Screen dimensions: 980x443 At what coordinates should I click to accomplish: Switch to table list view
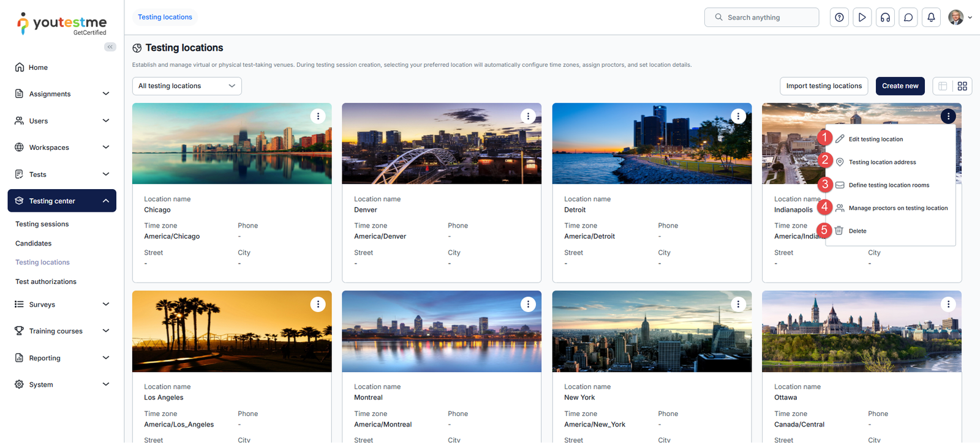(x=943, y=86)
